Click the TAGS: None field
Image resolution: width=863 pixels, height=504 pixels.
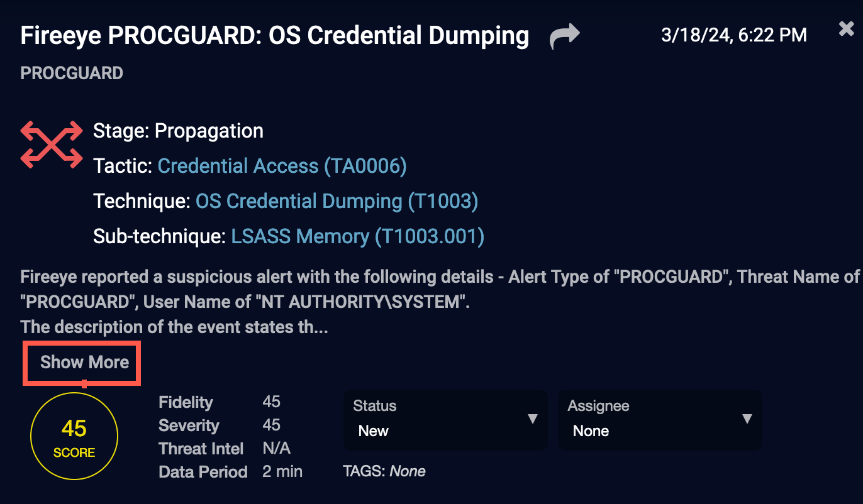[384, 471]
